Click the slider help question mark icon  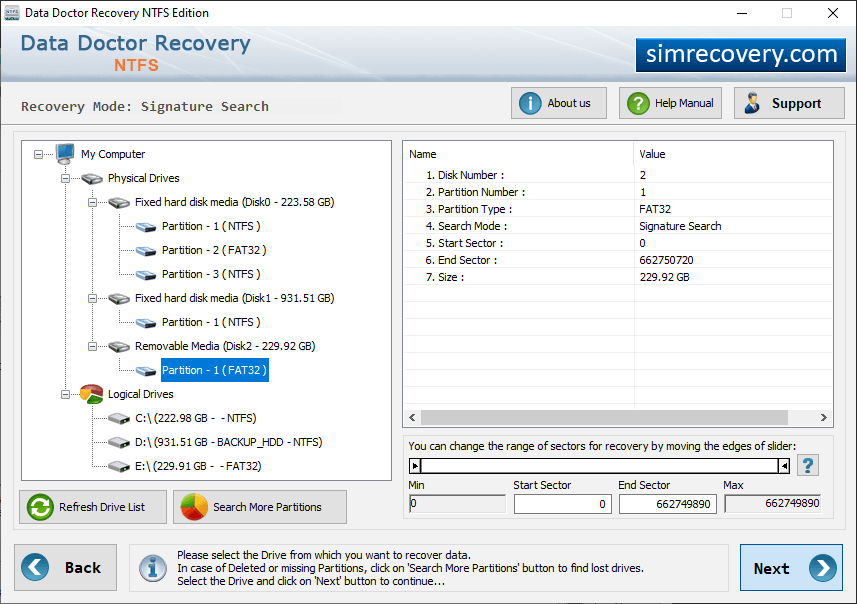coord(808,466)
